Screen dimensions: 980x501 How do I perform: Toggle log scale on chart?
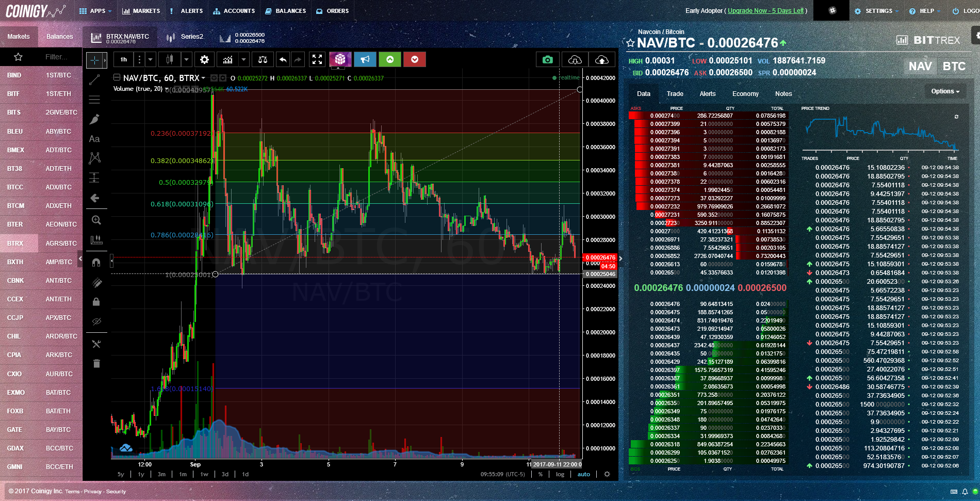560,474
